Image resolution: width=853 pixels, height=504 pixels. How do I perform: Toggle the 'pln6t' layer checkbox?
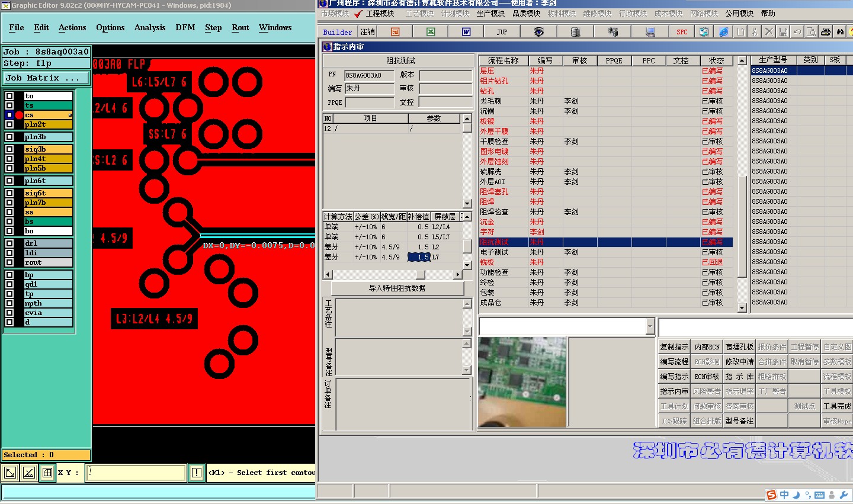(x=9, y=181)
